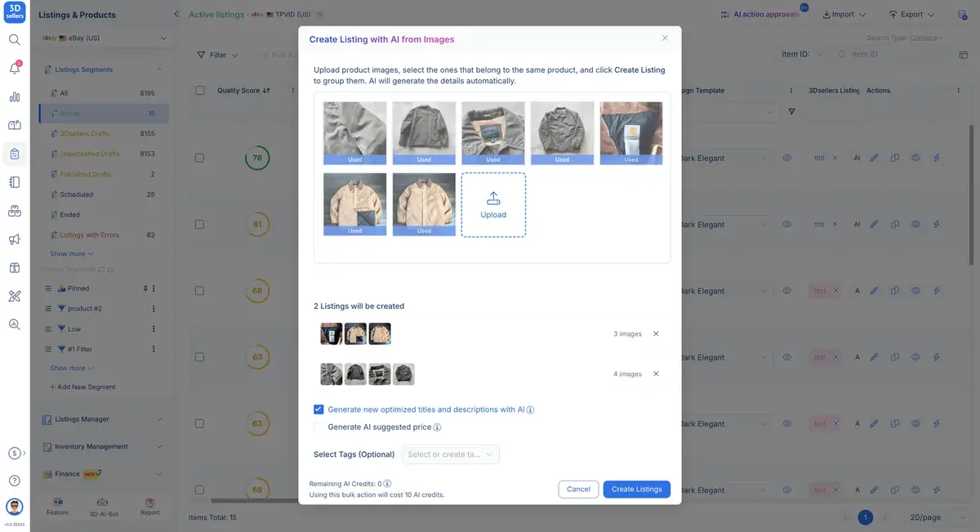
Task: Open Dark Elegant template dropdown in first row
Action: 725,158
